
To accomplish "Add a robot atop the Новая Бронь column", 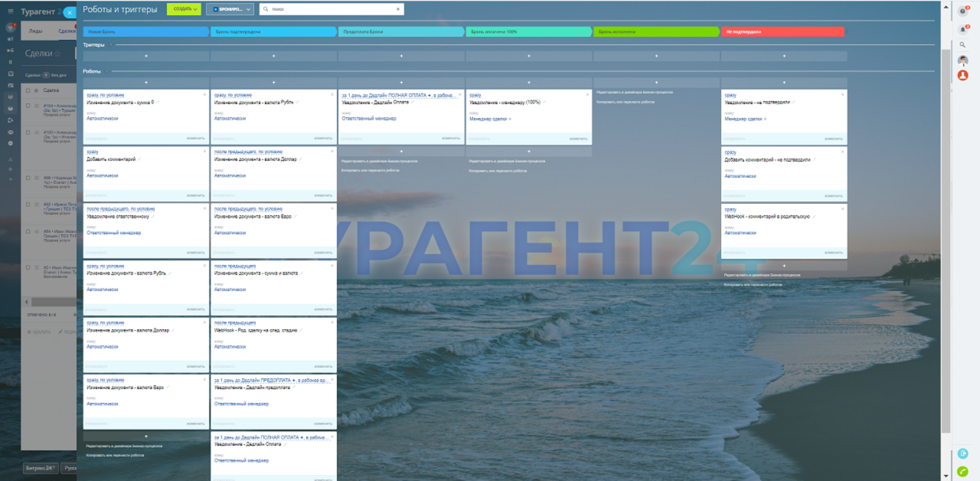I will click(x=146, y=82).
